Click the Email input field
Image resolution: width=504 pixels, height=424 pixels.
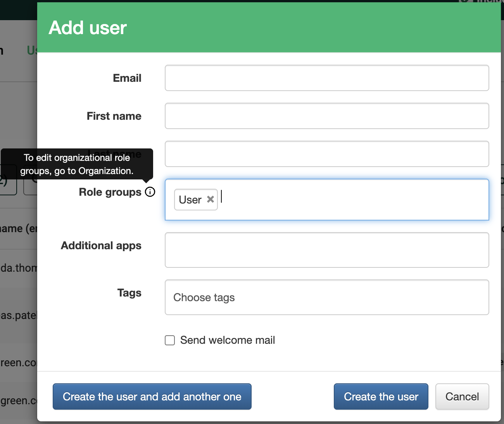(327, 78)
